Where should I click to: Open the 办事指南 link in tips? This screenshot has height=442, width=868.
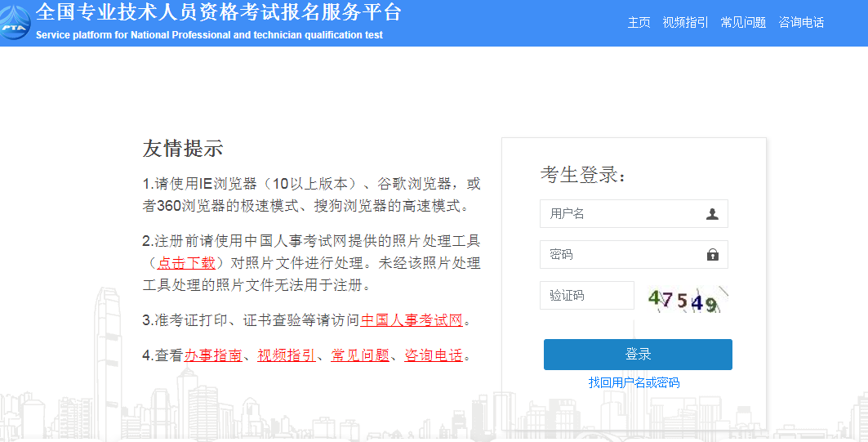point(213,355)
